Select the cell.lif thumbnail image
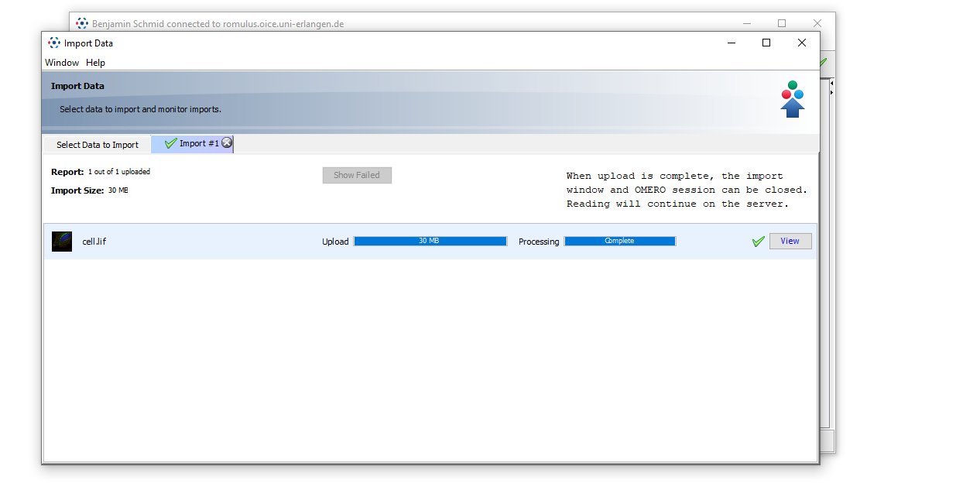980x487 pixels. [62, 242]
